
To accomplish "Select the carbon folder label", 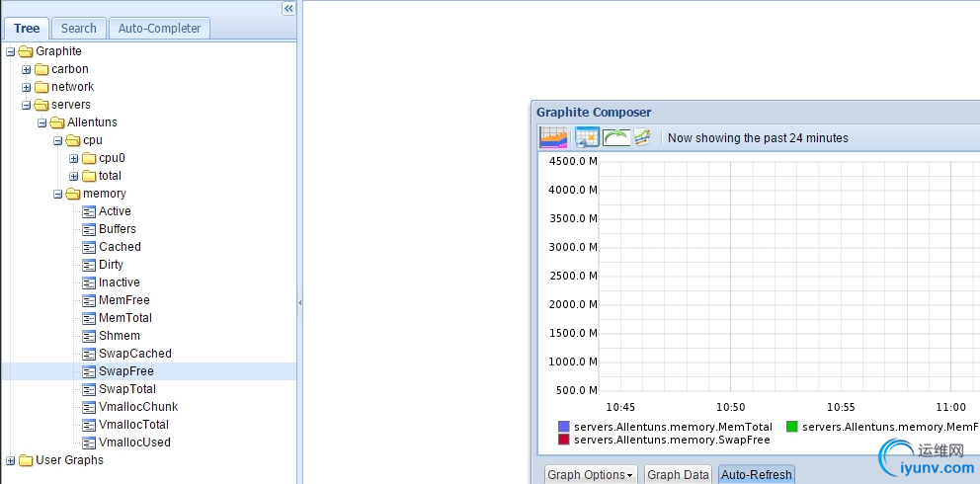I will point(70,69).
